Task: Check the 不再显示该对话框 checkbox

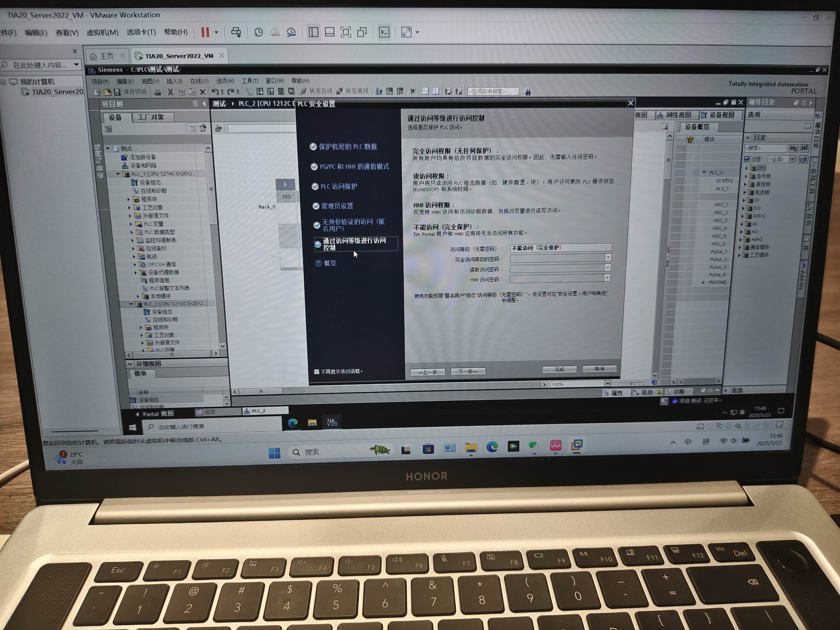Action: [316, 371]
